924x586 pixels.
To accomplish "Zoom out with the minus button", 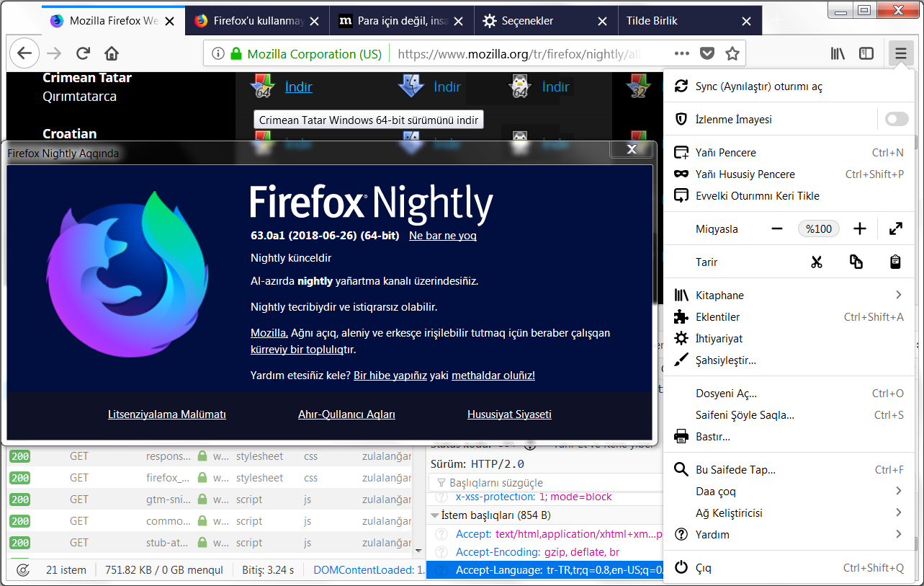I will pos(776,229).
